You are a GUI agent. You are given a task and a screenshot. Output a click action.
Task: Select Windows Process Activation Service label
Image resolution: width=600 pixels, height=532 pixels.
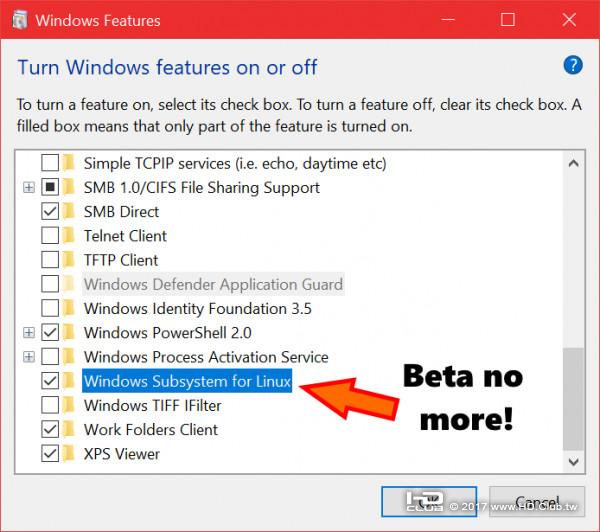[x=206, y=357]
